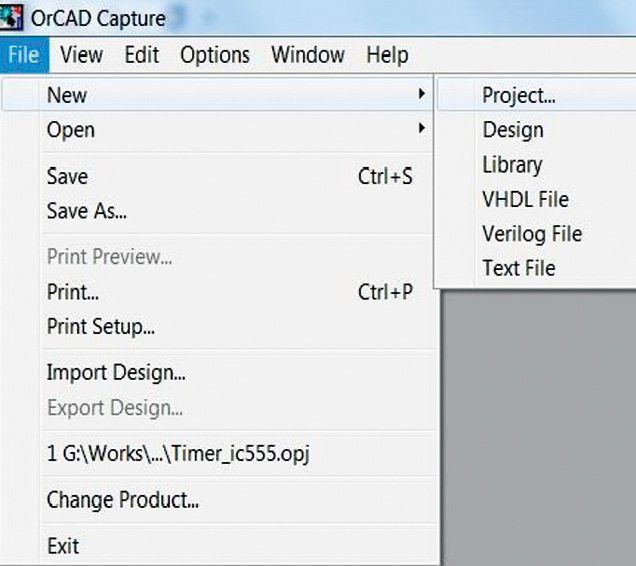This screenshot has width=636, height=566.
Task: Expand the New submenu
Action: 67,96
